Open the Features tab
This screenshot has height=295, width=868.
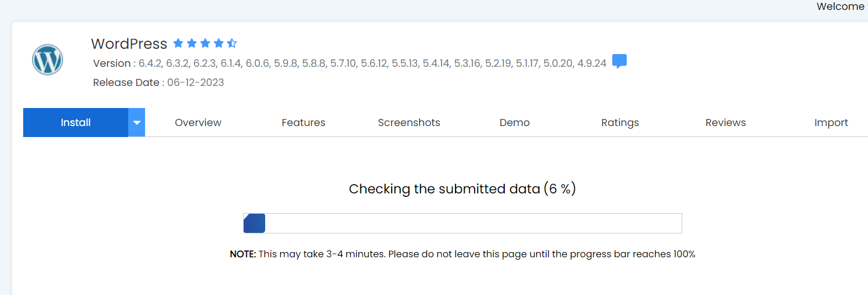tap(303, 123)
